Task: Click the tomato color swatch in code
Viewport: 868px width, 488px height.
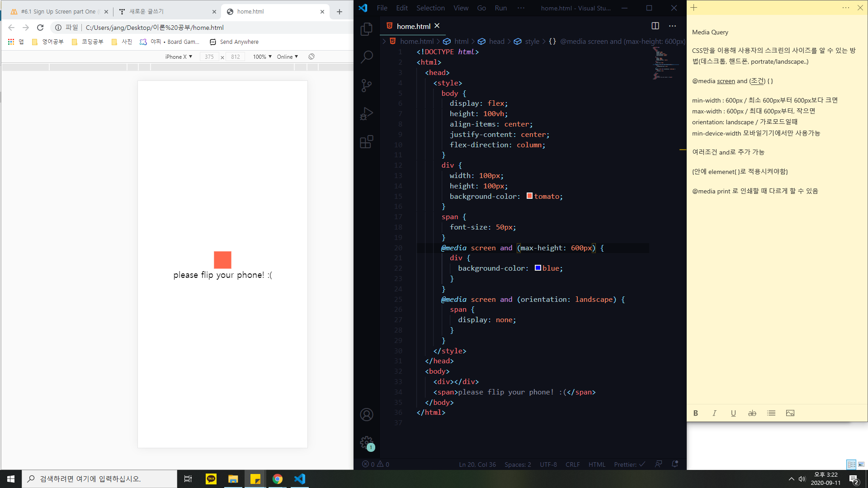Action: click(x=529, y=196)
